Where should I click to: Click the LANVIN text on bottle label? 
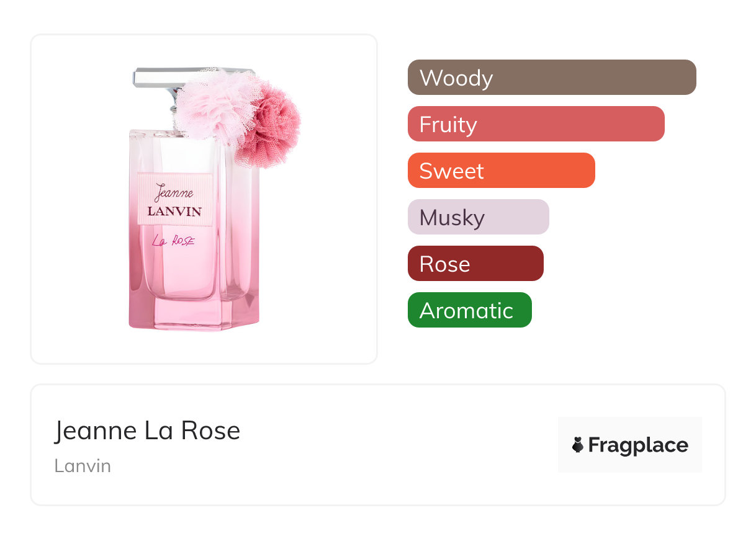(174, 211)
